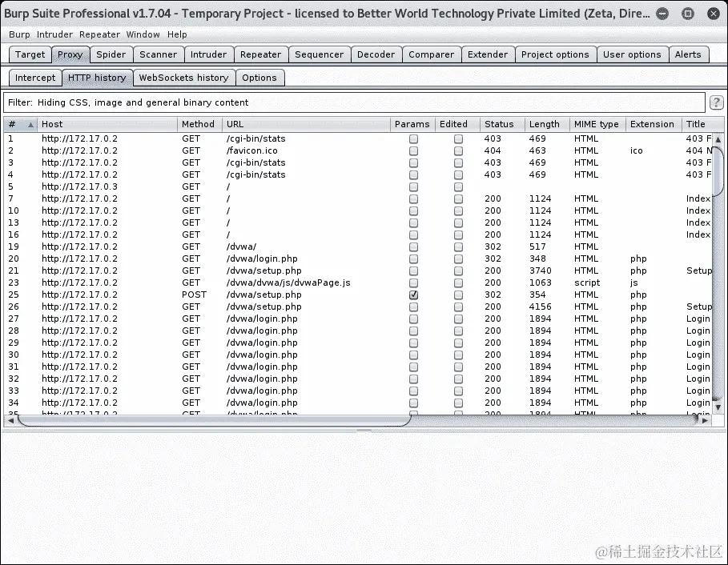Sort by the Length column header
Screen dimensions: 728x565
click(547, 124)
